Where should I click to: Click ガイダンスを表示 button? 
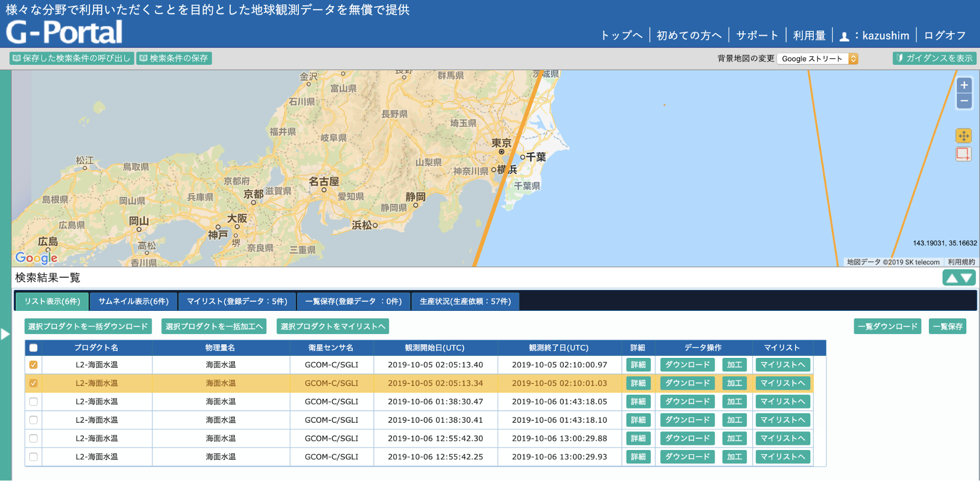[934, 58]
